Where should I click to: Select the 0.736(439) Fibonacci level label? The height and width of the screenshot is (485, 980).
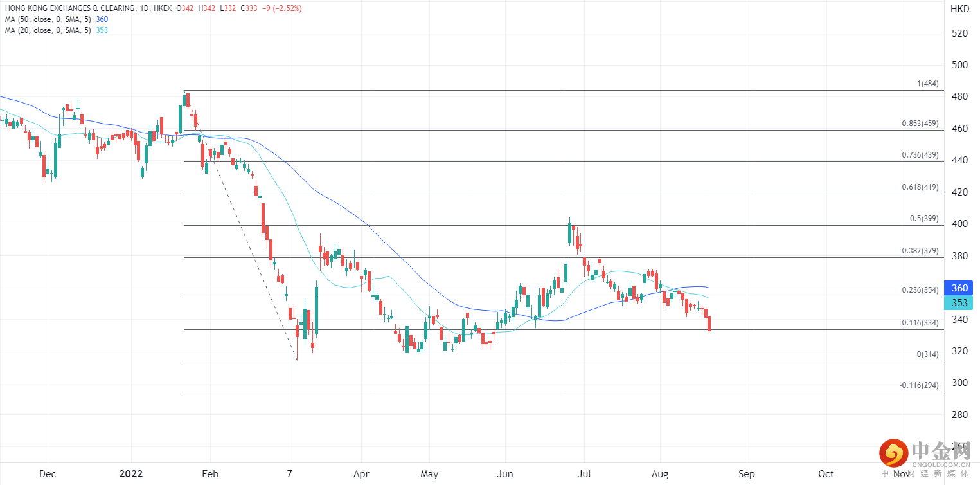click(921, 155)
